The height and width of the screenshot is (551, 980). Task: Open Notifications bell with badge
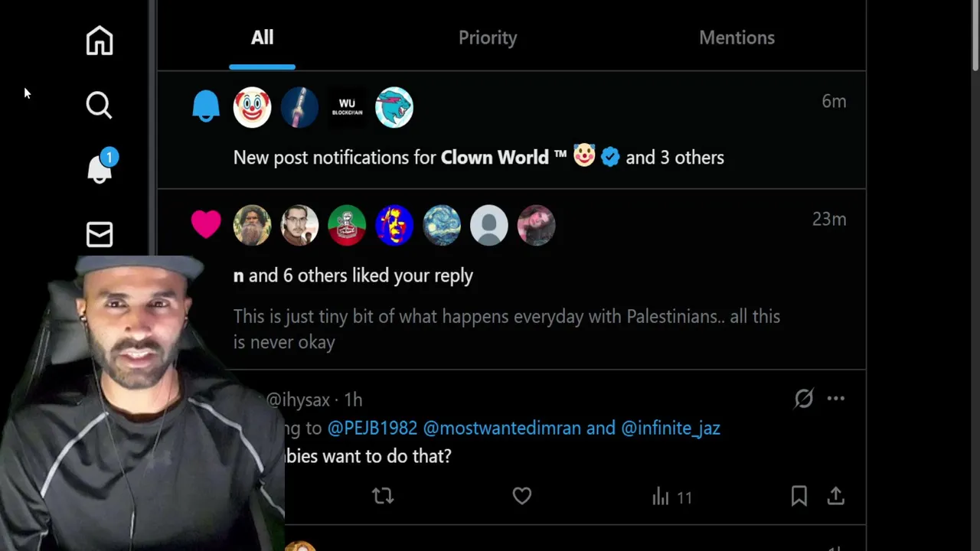(x=100, y=167)
